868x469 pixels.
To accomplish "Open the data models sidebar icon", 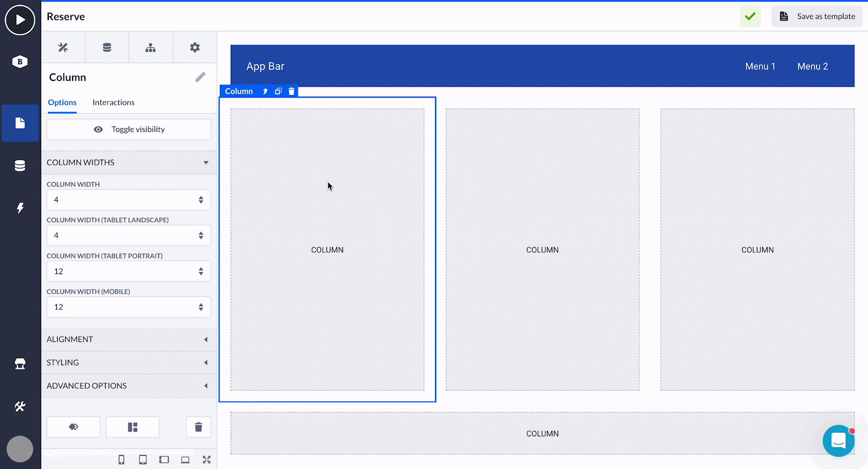I will tap(20, 166).
